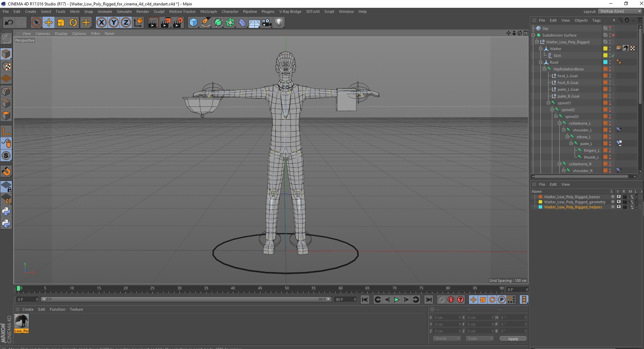Viewport: 644px width, 349px height.
Task: Collapse the Subdivision Surface object
Action: (x=533, y=35)
